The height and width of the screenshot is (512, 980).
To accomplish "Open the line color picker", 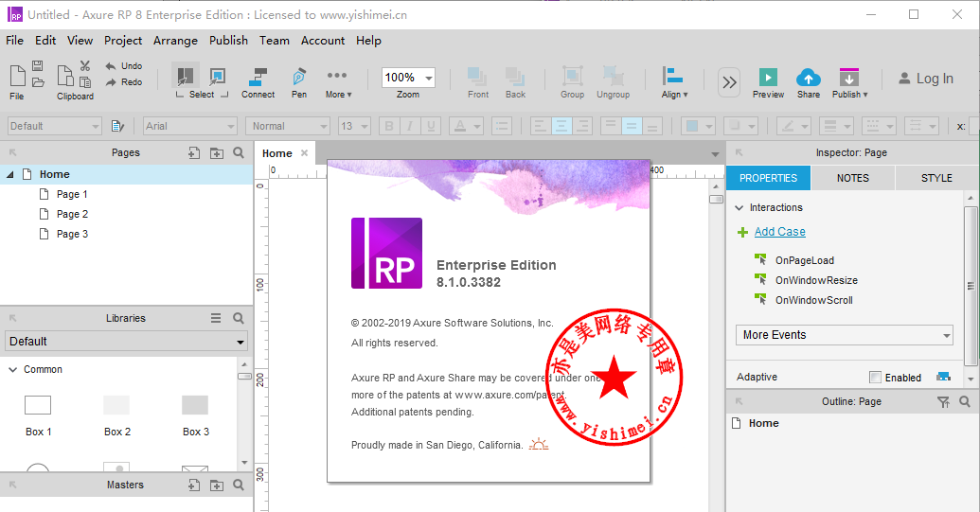I will pyautogui.click(x=793, y=126).
